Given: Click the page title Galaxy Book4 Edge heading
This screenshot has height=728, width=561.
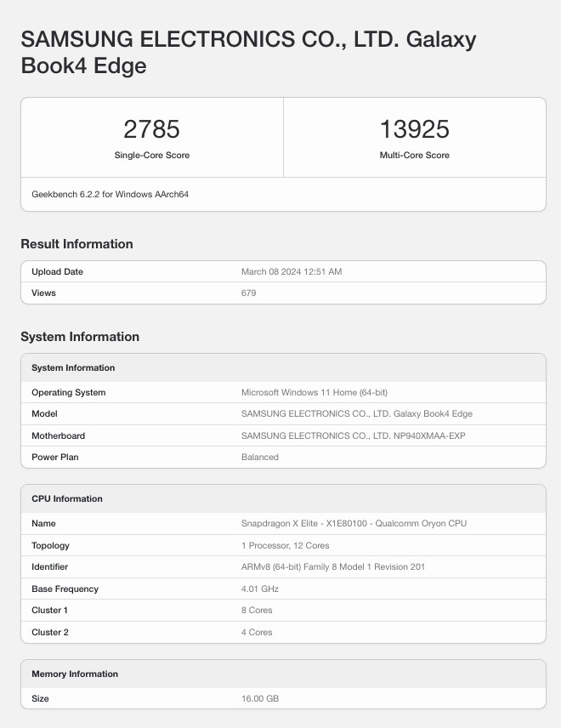Looking at the screenshot, I should (248, 52).
